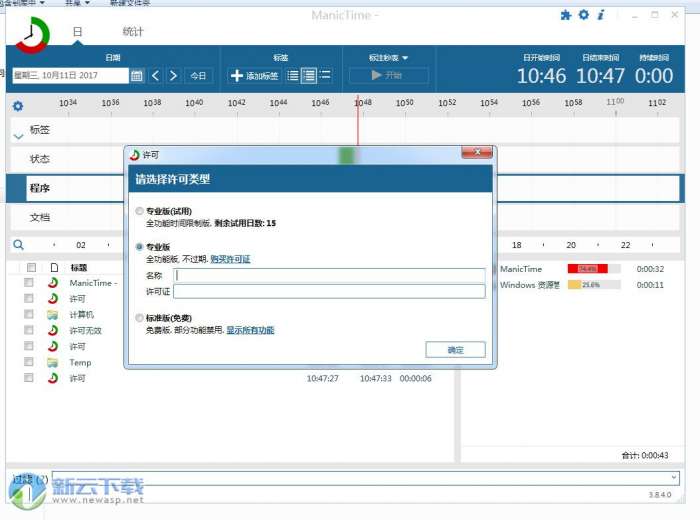Select the first list view icon
Viewport: 700px width, 520px height.
(292, 75)
